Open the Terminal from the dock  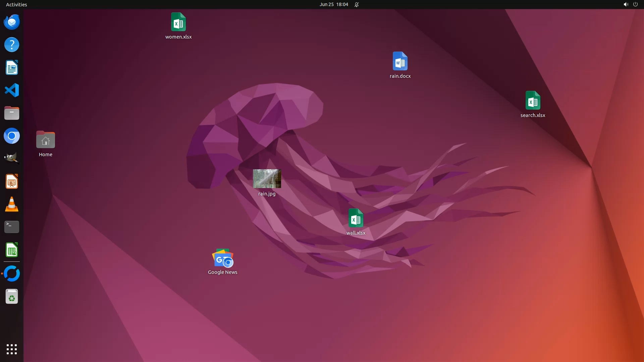pos(12,227)
